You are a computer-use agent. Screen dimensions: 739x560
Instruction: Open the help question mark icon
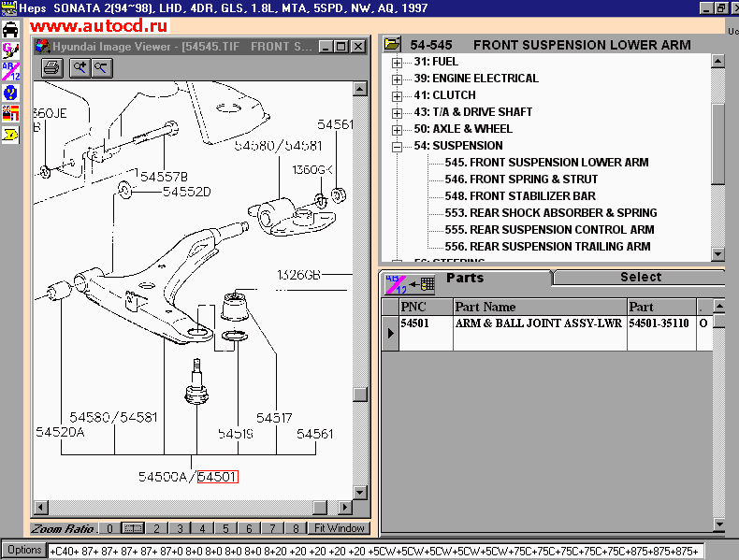pyautogui.click(x=10, y=93)
